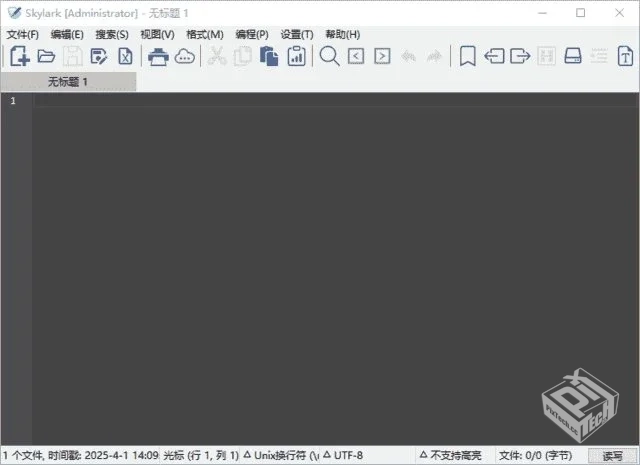640x465 pixels.
Task: Close the Skylark window
Action: coord(619,13)
